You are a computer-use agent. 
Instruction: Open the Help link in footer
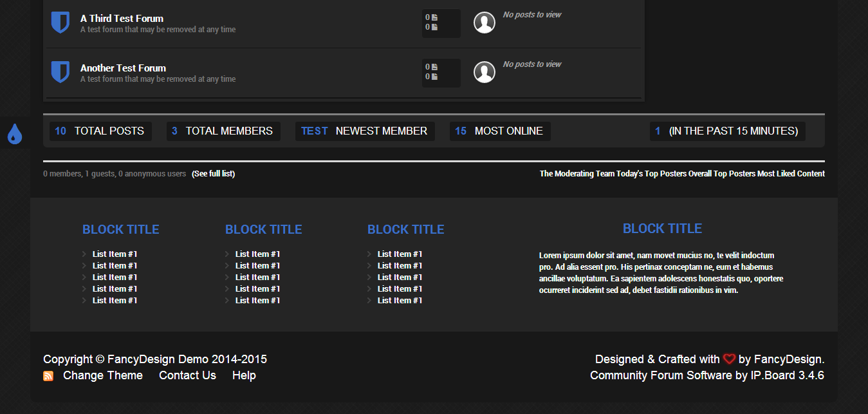pyautogui.click(x=244, y=375)
